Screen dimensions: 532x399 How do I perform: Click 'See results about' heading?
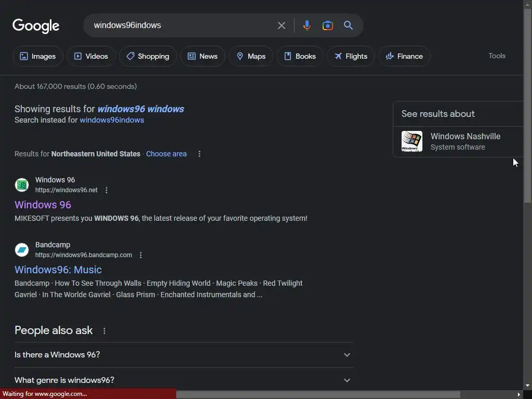pyautogui.click(x=438, y=114)
